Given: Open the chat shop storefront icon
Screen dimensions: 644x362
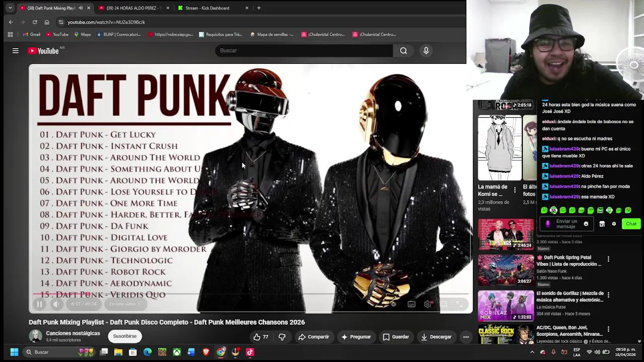Looking at the screenshot, I should pos(602,224).
